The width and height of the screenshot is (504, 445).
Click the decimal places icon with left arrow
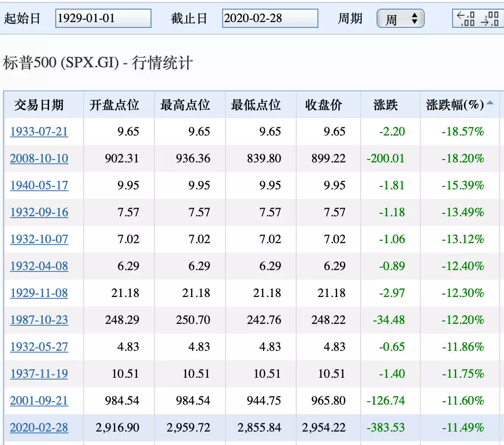pos(466,19)
